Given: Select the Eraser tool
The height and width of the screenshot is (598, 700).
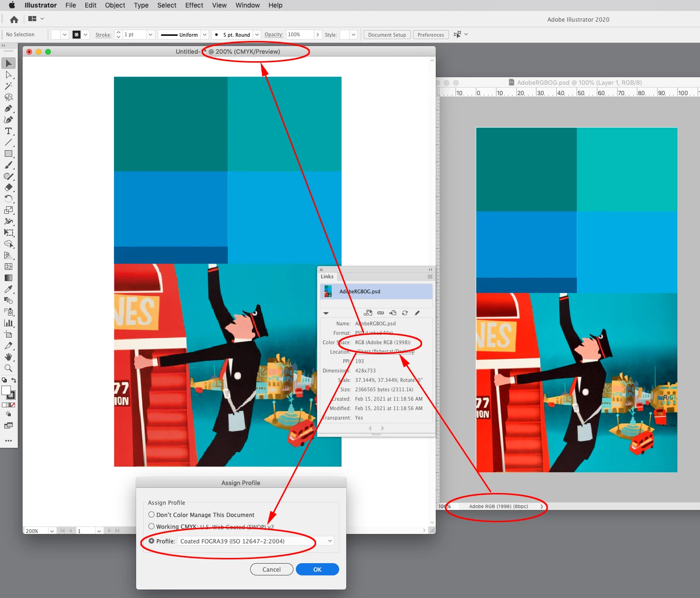Looking at the screenshot, I should pyautogui.click(x=8, y=187).
